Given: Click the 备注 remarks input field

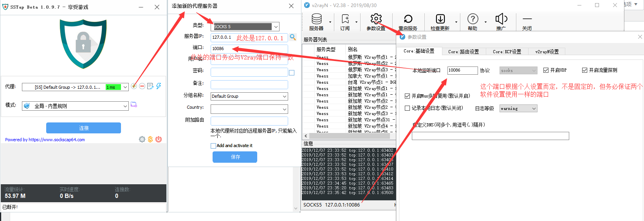Looking at the screenshot, I should pyautogui.click(x=249, y=84).
